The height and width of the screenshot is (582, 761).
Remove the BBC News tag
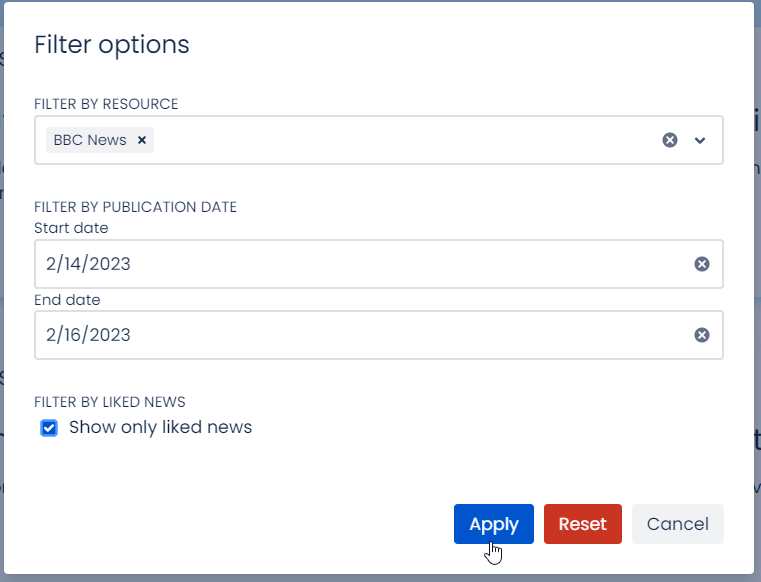(x=142, y=140)
